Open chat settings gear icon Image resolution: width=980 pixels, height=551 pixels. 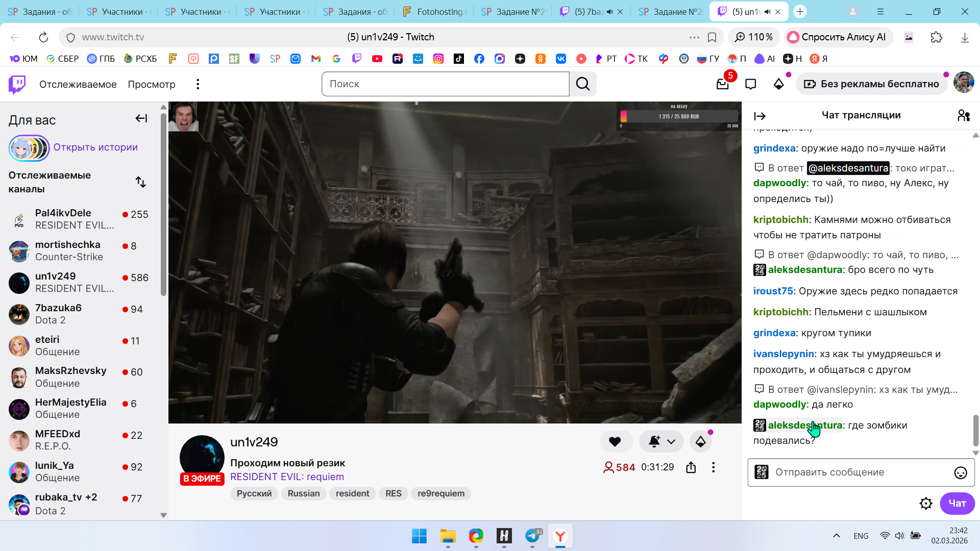[925, 504]
